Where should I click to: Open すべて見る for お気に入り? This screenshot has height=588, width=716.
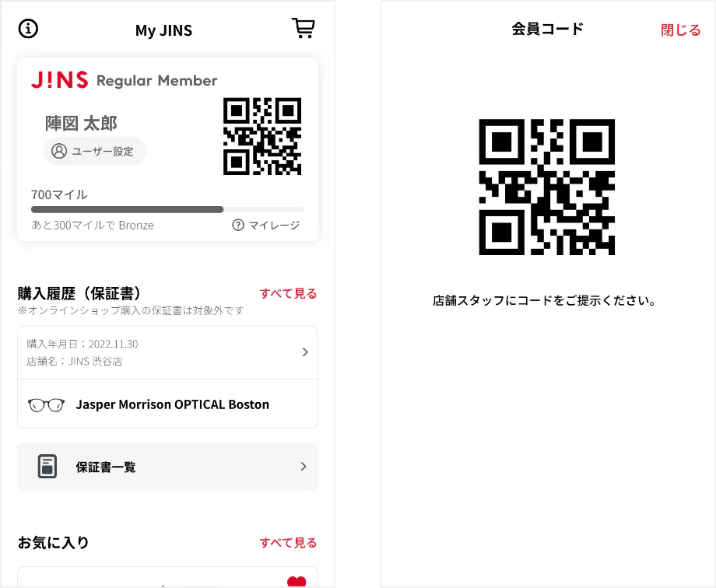288,543
